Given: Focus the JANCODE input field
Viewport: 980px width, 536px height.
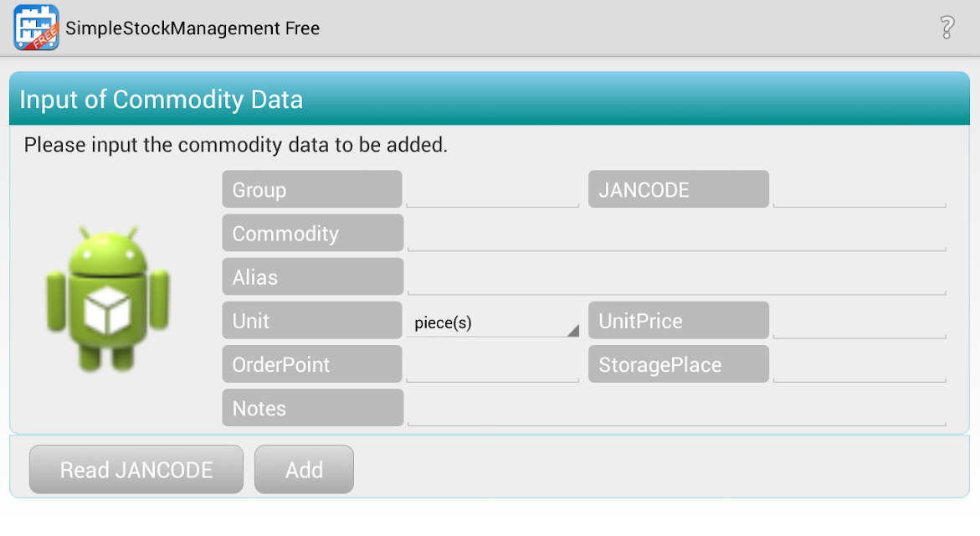Looking at the screenshot, I should (859, 189).
